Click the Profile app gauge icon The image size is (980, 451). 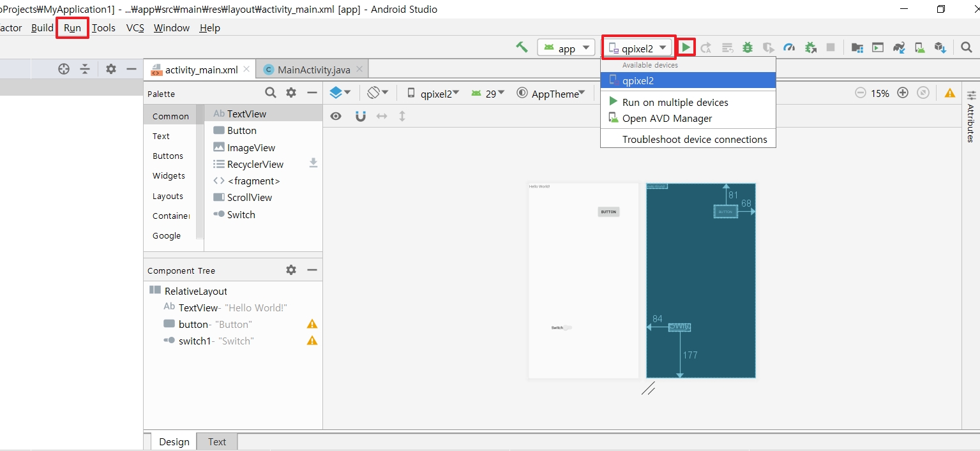[789, 47]
